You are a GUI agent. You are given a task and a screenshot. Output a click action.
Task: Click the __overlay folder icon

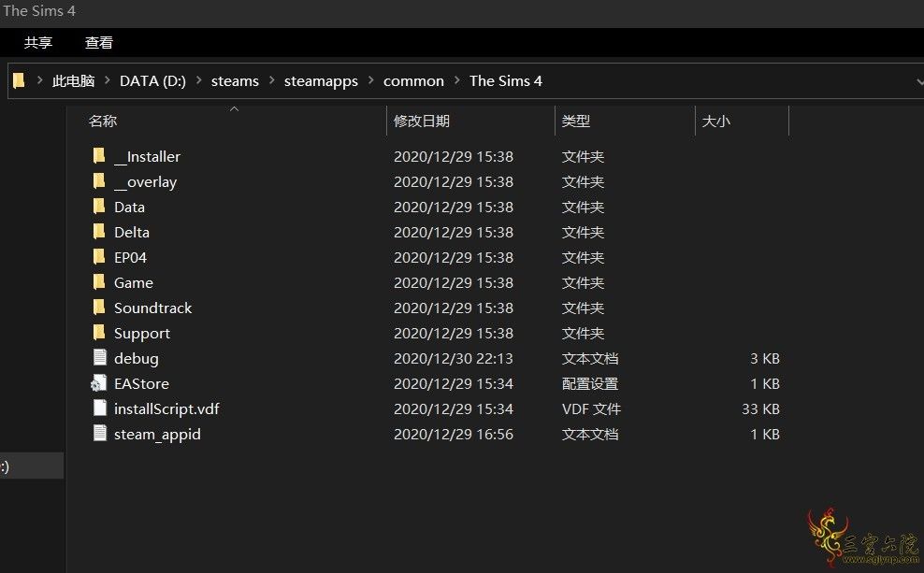click(99, 180)
